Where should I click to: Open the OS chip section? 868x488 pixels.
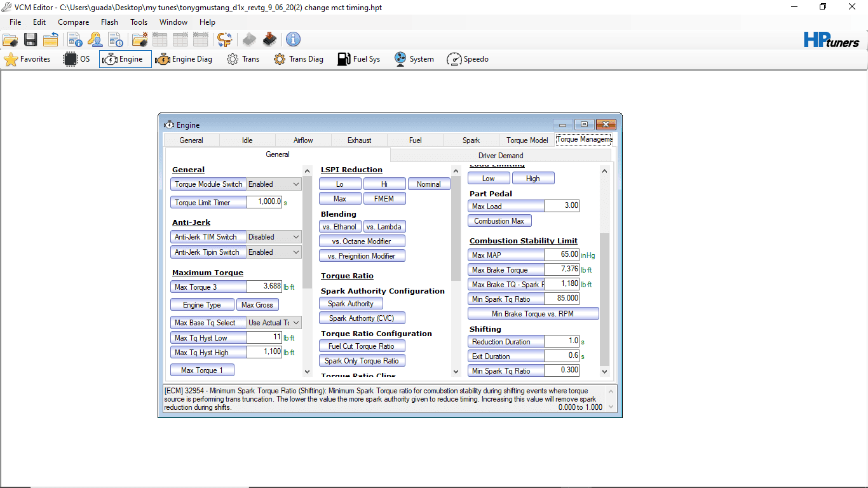(x=77, y=59)
